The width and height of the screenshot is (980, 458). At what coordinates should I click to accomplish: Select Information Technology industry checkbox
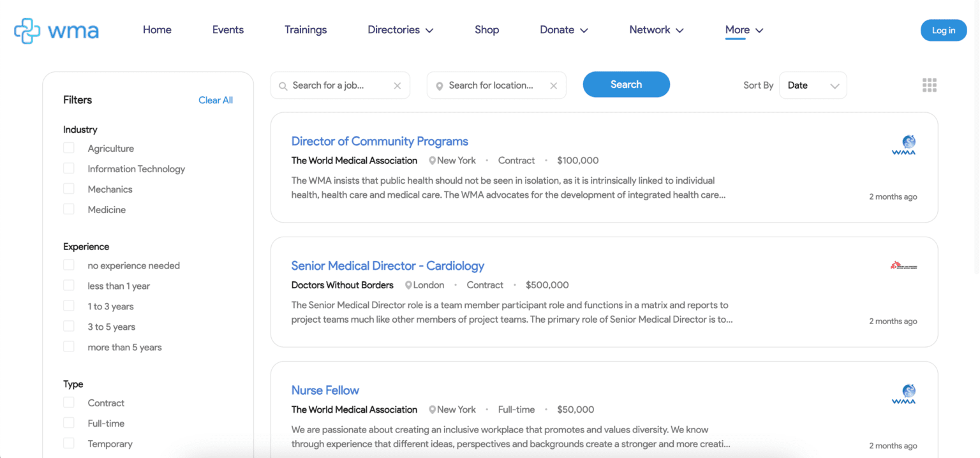(x=69, y=168)
